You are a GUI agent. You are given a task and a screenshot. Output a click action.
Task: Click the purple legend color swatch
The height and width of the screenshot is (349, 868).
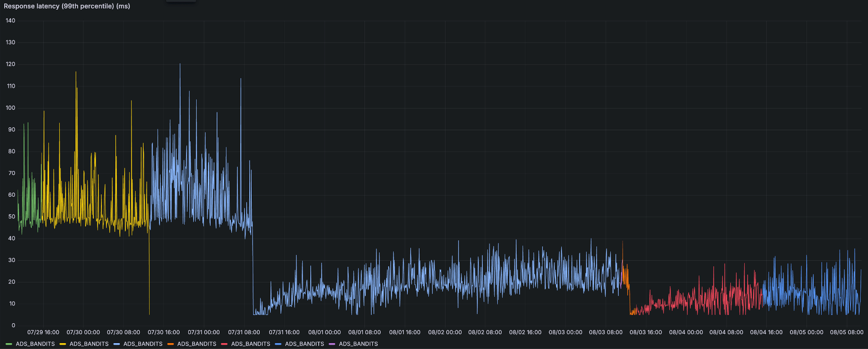(332, 344)
